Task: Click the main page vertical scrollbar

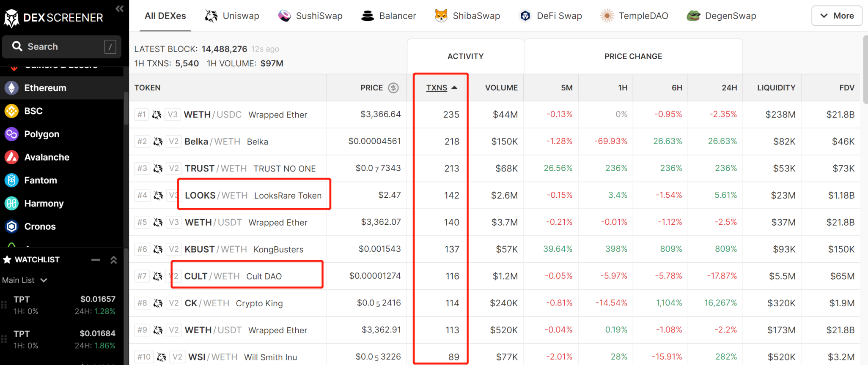Action: click(865, 70)
